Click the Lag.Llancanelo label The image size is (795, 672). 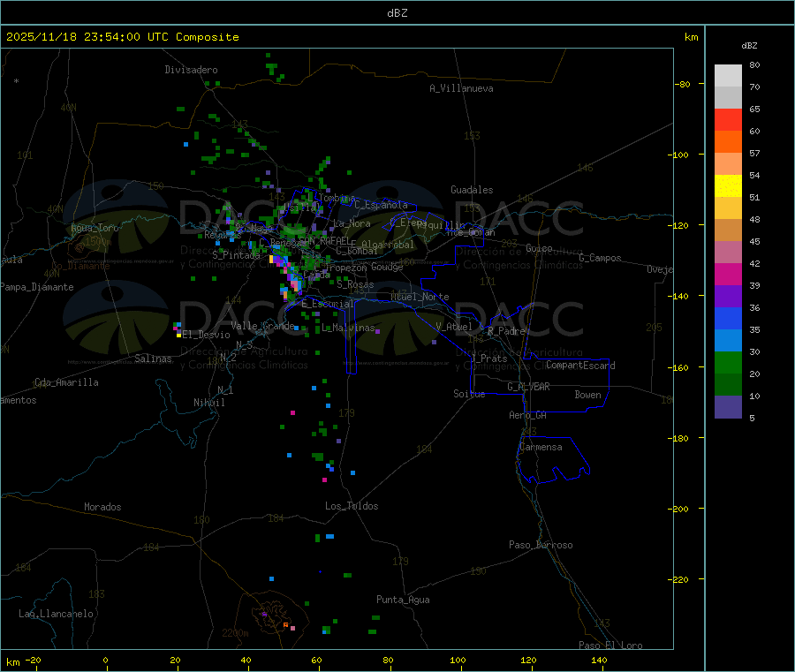coord(56,614)
